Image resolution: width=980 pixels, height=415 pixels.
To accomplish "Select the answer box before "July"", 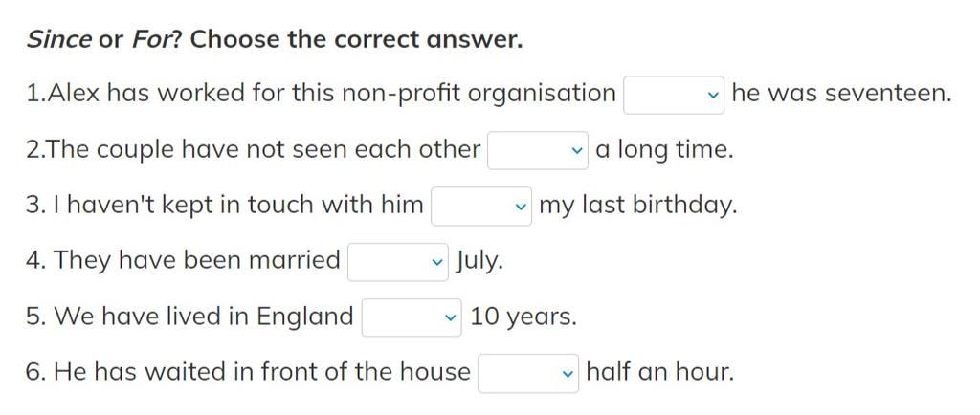I will 397,261.
